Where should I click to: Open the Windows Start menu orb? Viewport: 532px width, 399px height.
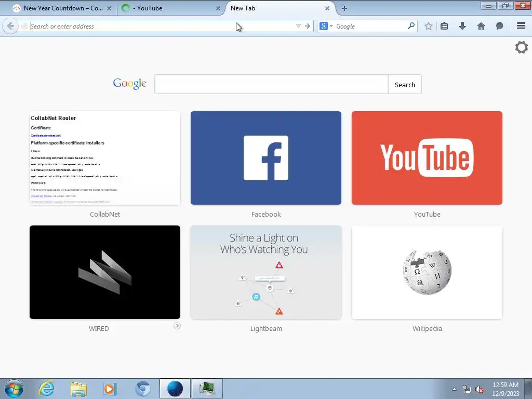tap(14, 389)
